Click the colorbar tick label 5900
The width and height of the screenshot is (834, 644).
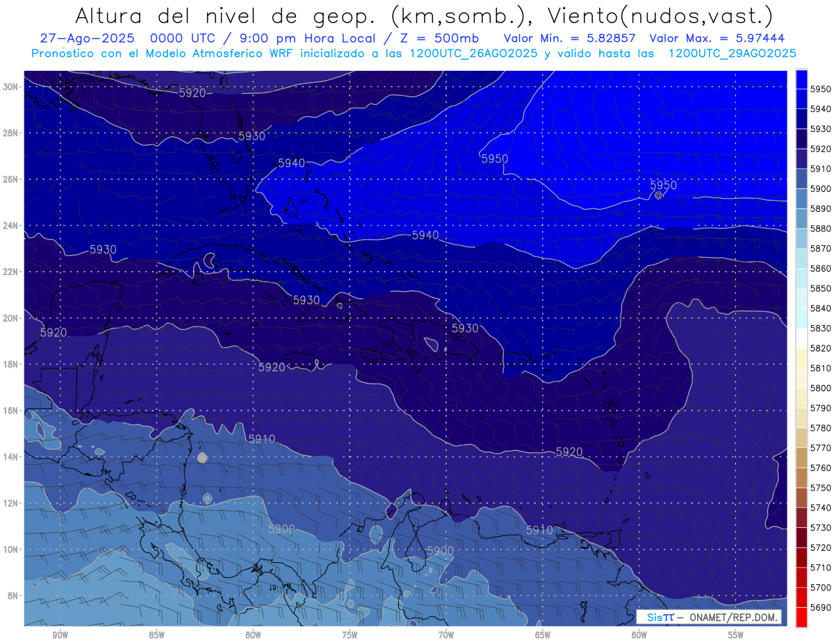click(821, 188)
